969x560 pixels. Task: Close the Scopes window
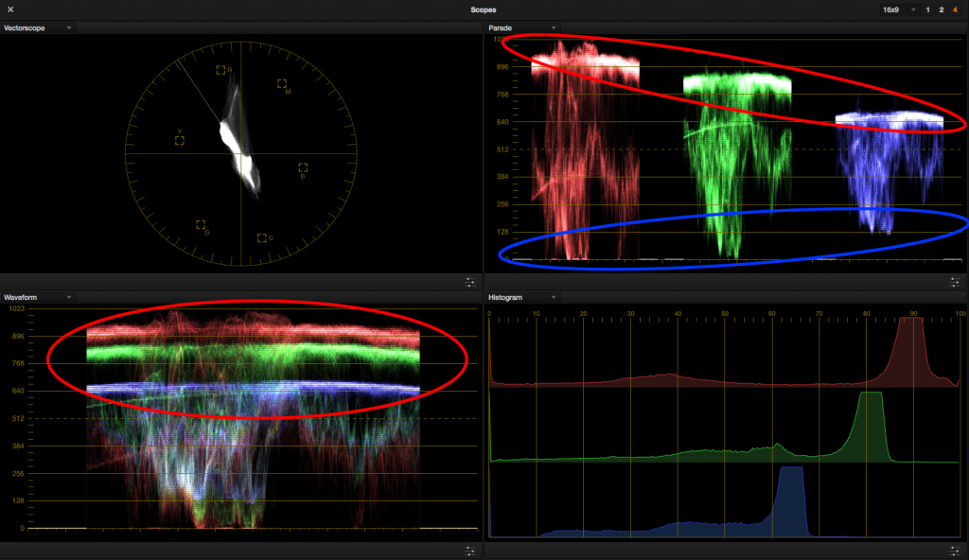click(x=10, y=9)
